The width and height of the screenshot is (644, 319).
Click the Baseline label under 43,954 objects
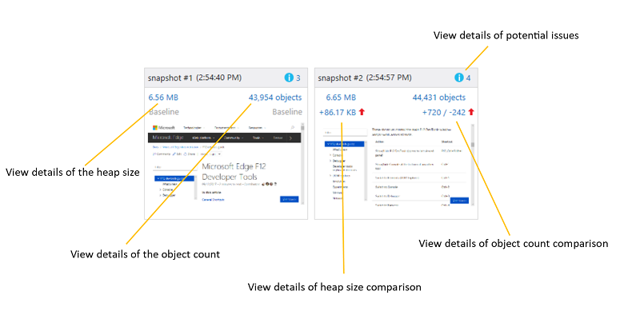point(287,112)
